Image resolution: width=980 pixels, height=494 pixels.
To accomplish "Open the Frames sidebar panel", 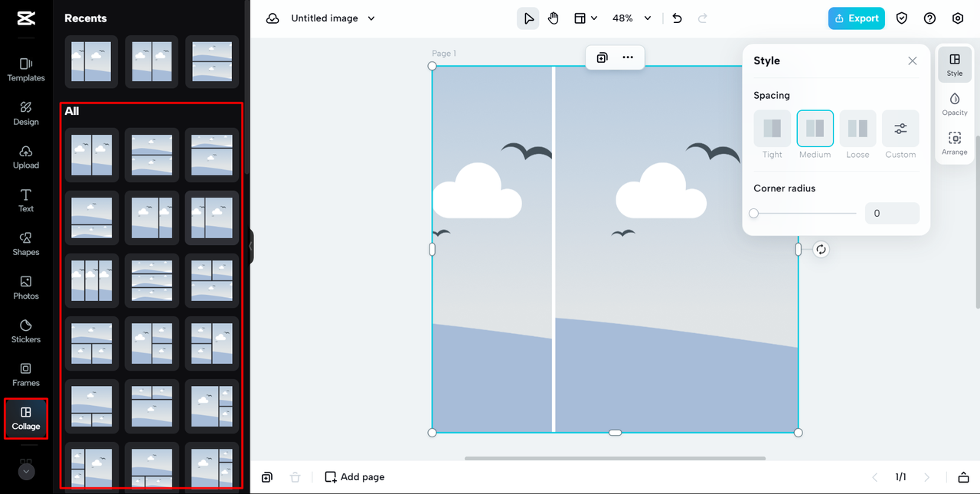I will click(26, 375).
